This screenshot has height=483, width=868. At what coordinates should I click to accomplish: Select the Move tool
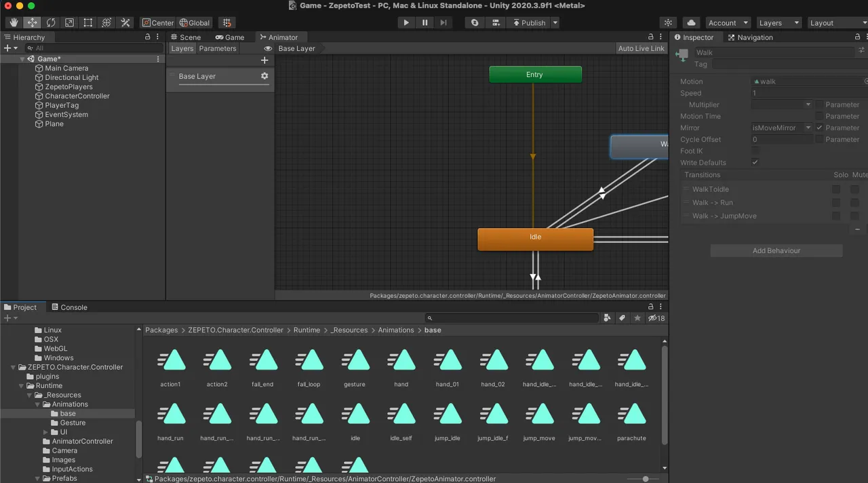pyautogui.click(x=33, y=22)
